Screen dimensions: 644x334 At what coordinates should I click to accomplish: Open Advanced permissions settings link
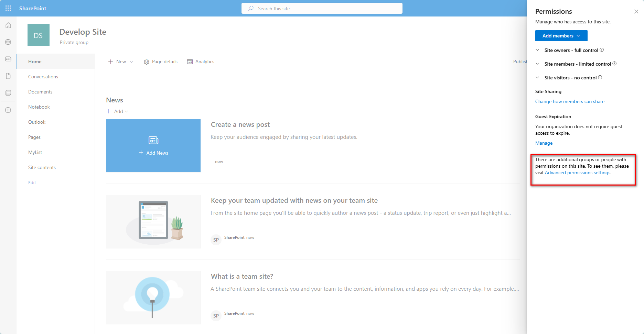578,172
